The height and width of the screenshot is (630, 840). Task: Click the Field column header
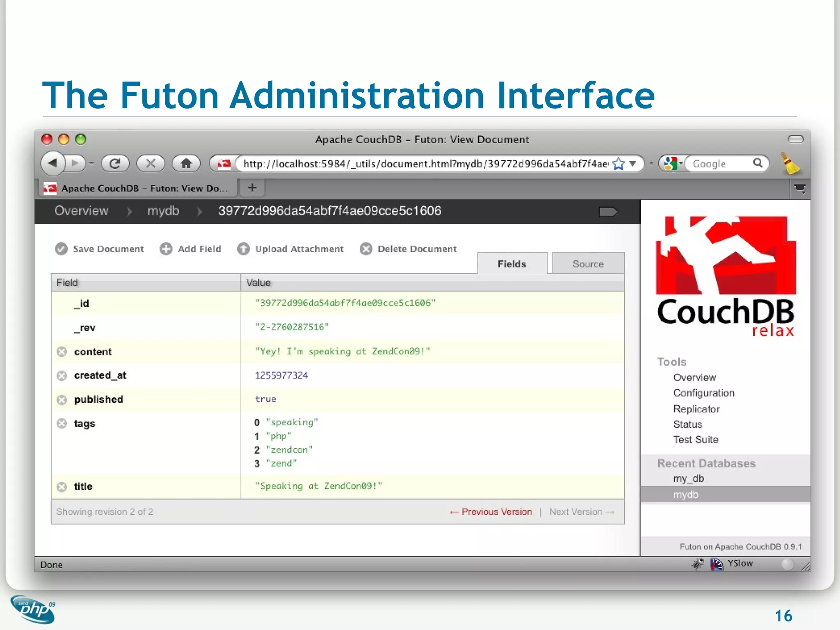tap(146, 283)
